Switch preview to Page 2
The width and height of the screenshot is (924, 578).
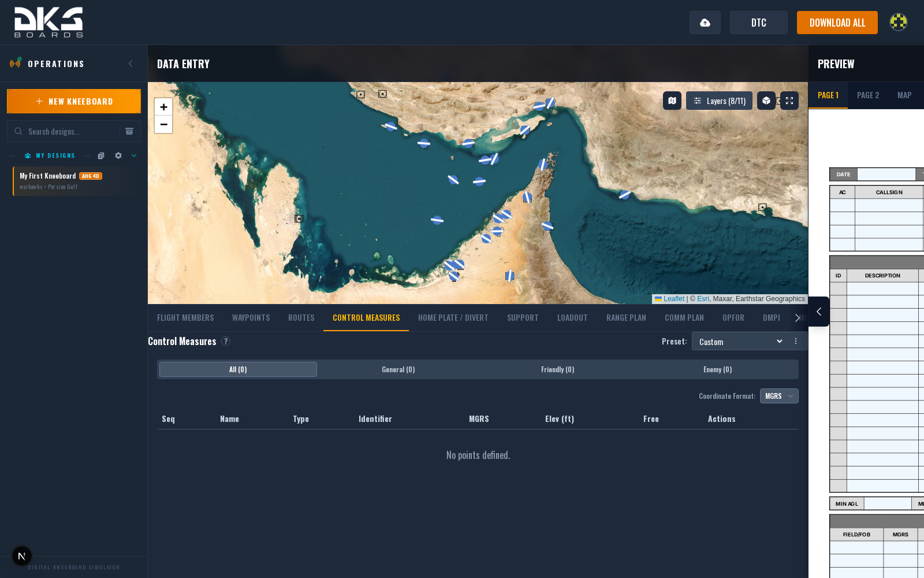click(868, 95)
